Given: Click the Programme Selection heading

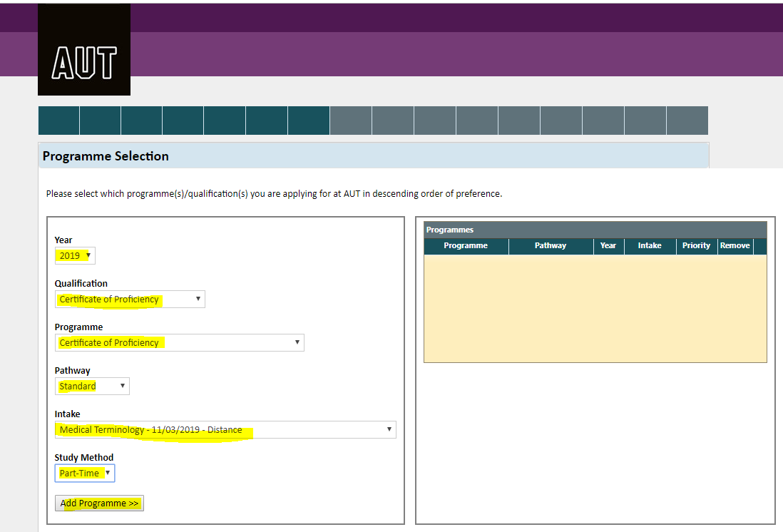Looking at the screenshot, I should click(106, 156).
